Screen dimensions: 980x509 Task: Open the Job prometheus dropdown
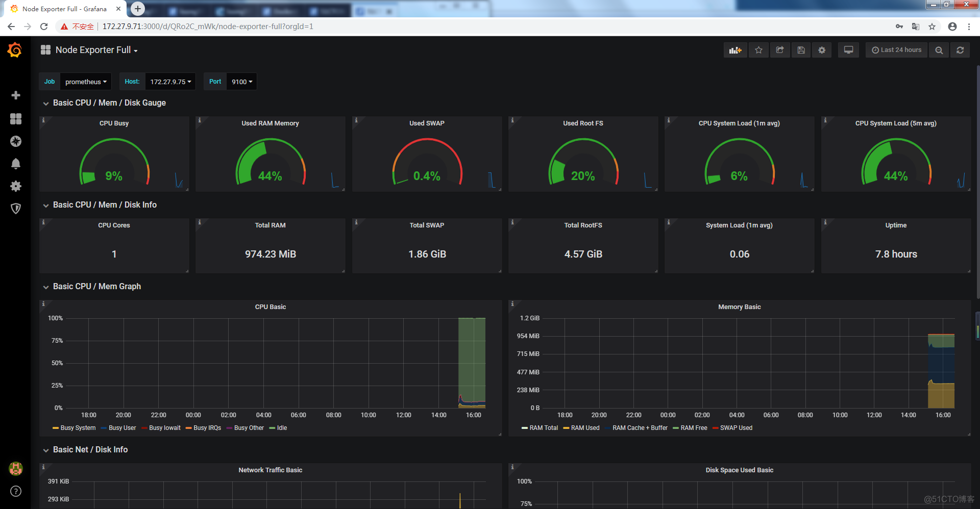pyautogui.click(x=86, y=82)
